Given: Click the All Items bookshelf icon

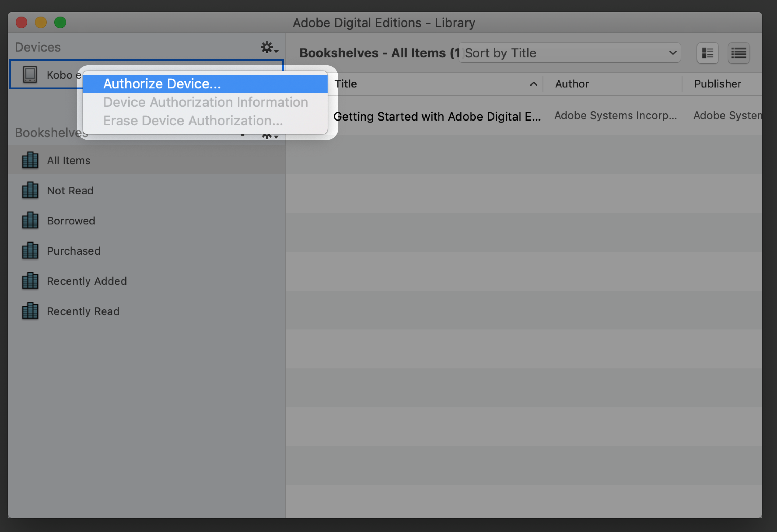Looking at the screenshot, I should coord(31,160).
